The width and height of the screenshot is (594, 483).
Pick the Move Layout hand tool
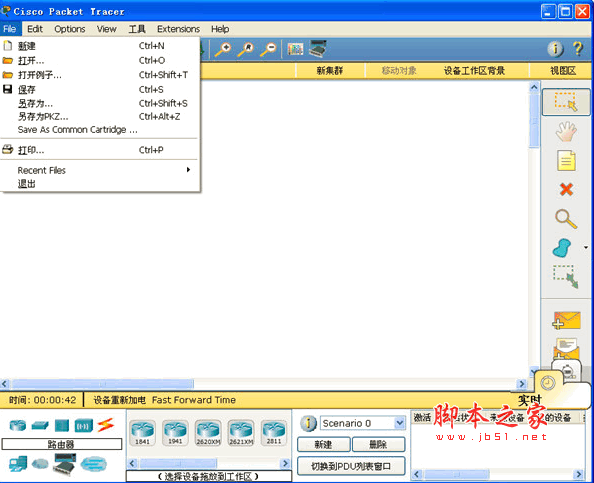(x=566, y=131)
